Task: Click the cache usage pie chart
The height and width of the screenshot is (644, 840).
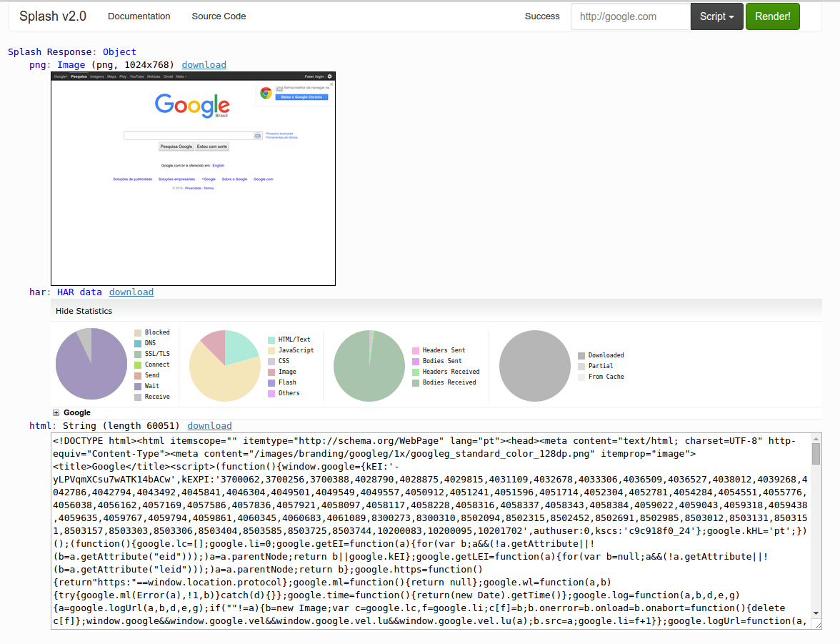Action: tap(534, 366)
